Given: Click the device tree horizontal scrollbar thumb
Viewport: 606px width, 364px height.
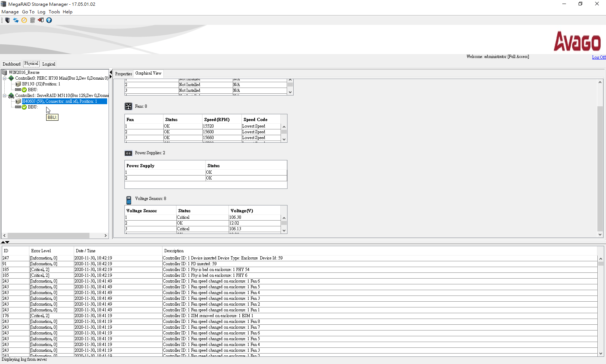Looking at the screenshot, I should [48, 235].
